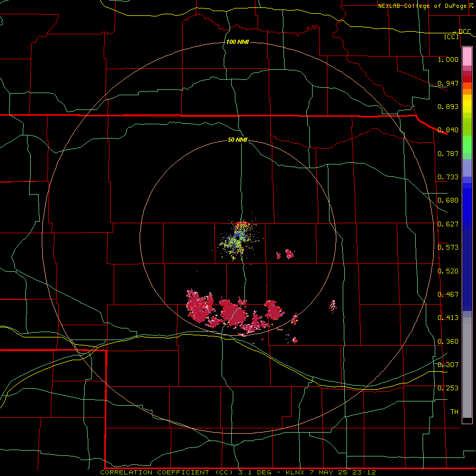The image size is (476, 476).
Task: Click the 0.840 legend value
Action: [448, 130]
